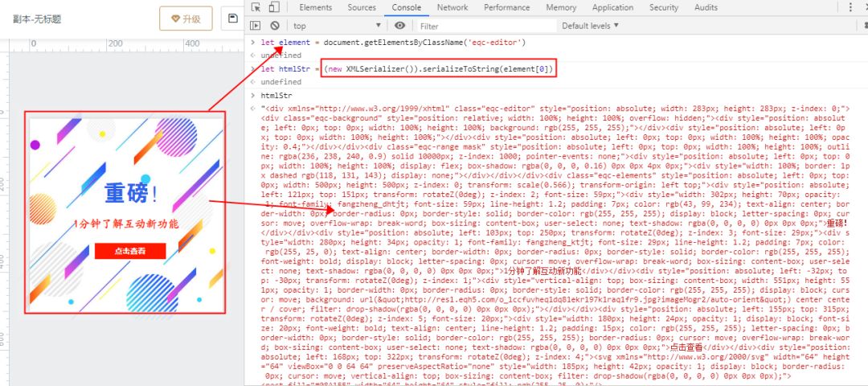The width and height of the screenshot is (868, 386).
Task: Toggle the device toolbar icon
Action: click(274, 7)
